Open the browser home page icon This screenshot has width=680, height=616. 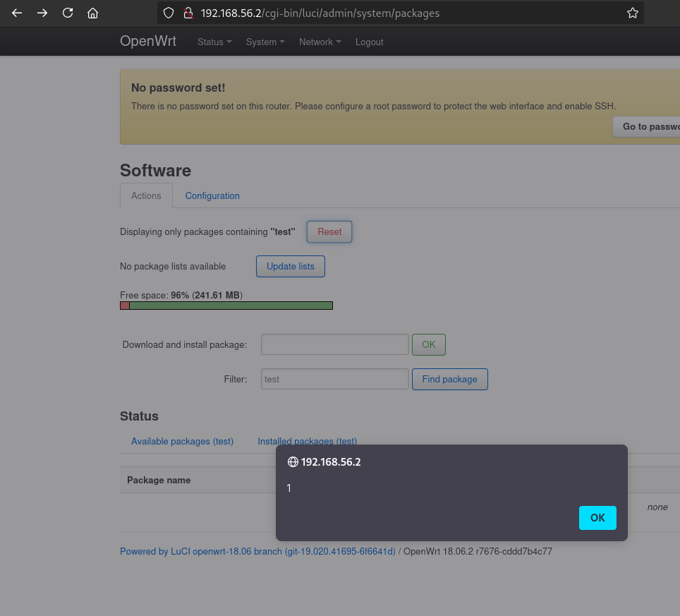tap(92, 13)
